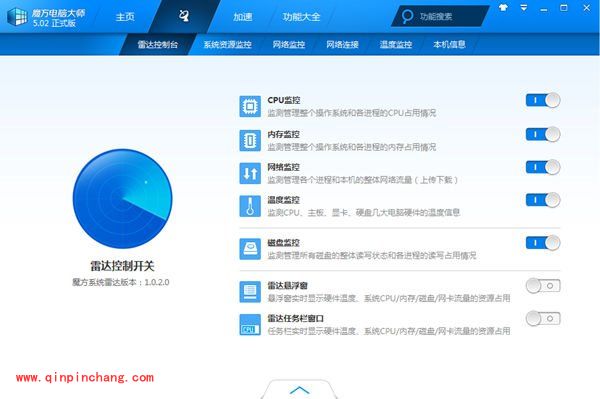Click the 雷达悬浮窗 window icon
Image resolution: width=600 pixels, height=399 pixels.
pyautogui.click(x=250, y=292)
